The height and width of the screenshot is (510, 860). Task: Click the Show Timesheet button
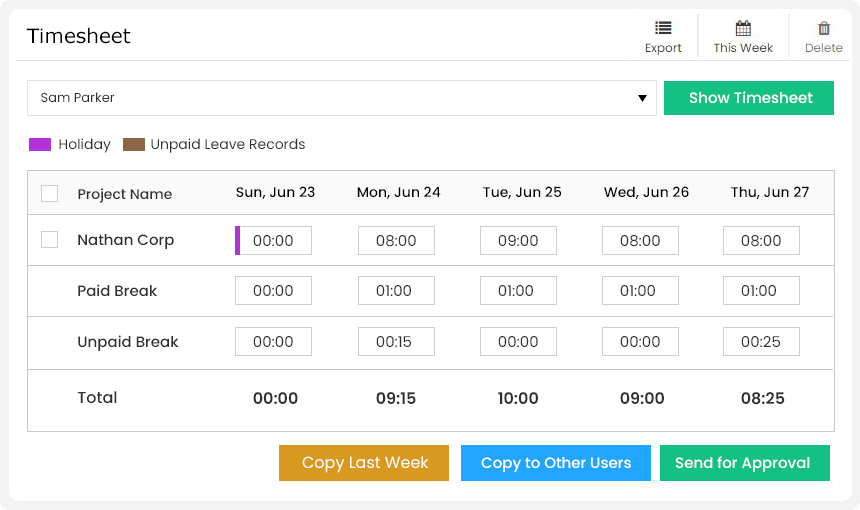coord(749,98)
